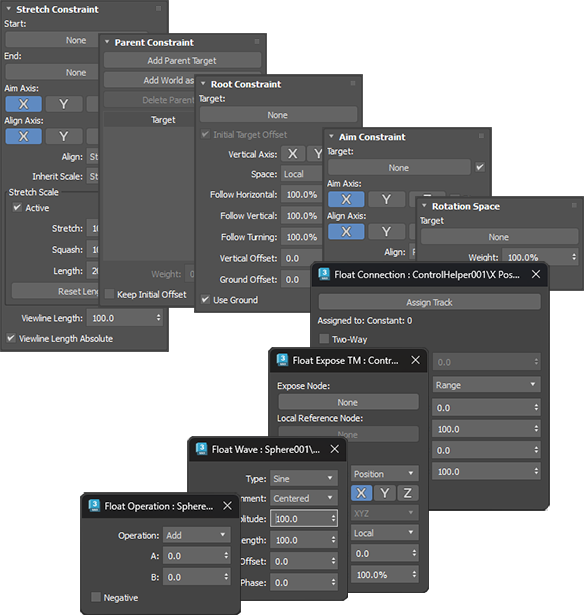Open the Type Sine dropdown in Float Wave

point(304,478)
